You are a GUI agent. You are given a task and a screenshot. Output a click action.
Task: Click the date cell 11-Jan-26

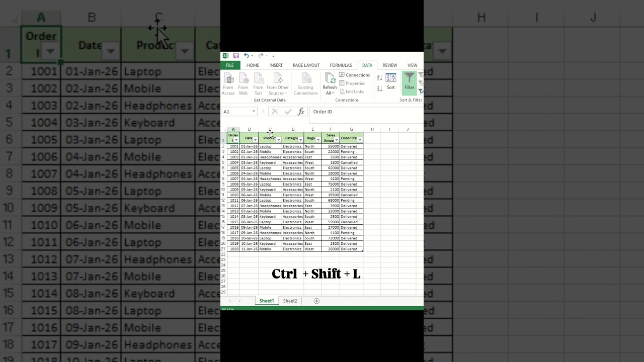pyautogui.click(x=249, y=249)
